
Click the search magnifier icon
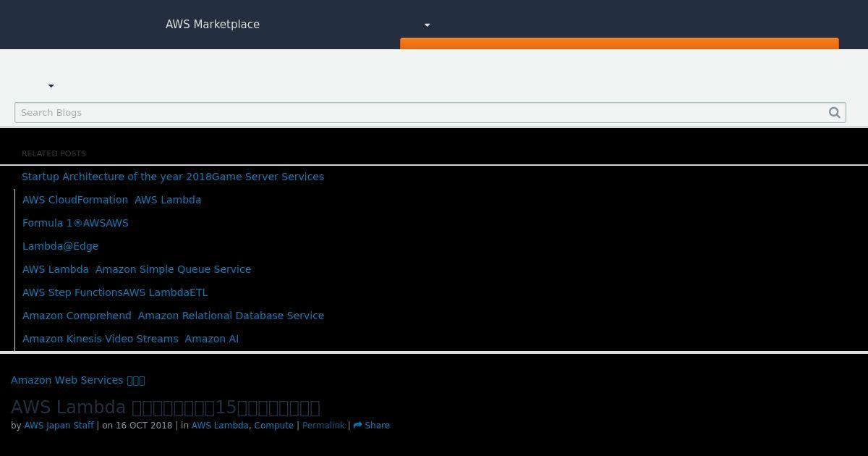point(834,112)
